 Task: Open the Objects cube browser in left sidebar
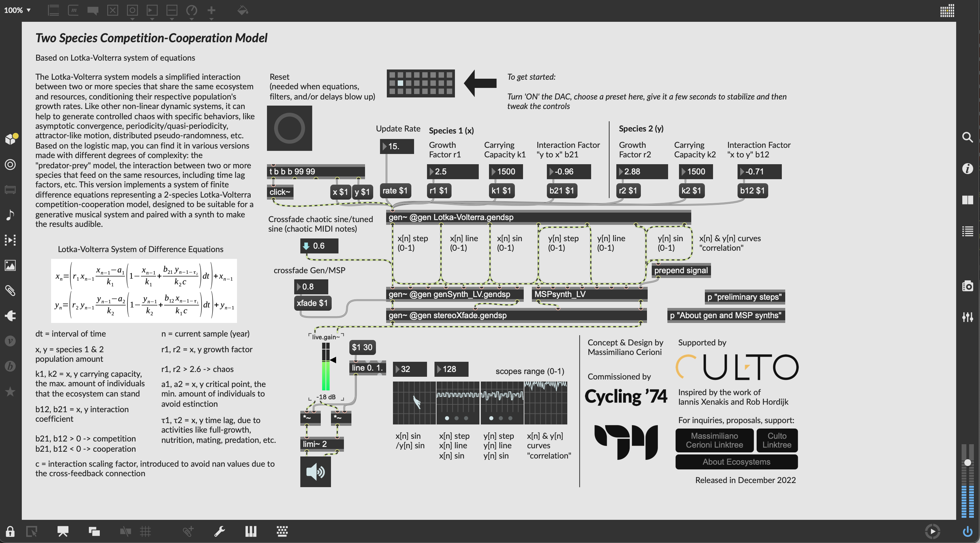11,139
